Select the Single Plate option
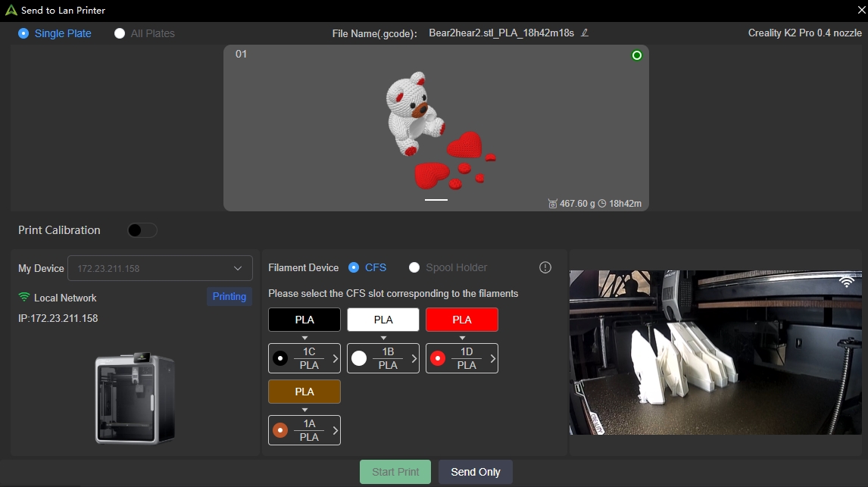868x487 pixels. (23, 33)
